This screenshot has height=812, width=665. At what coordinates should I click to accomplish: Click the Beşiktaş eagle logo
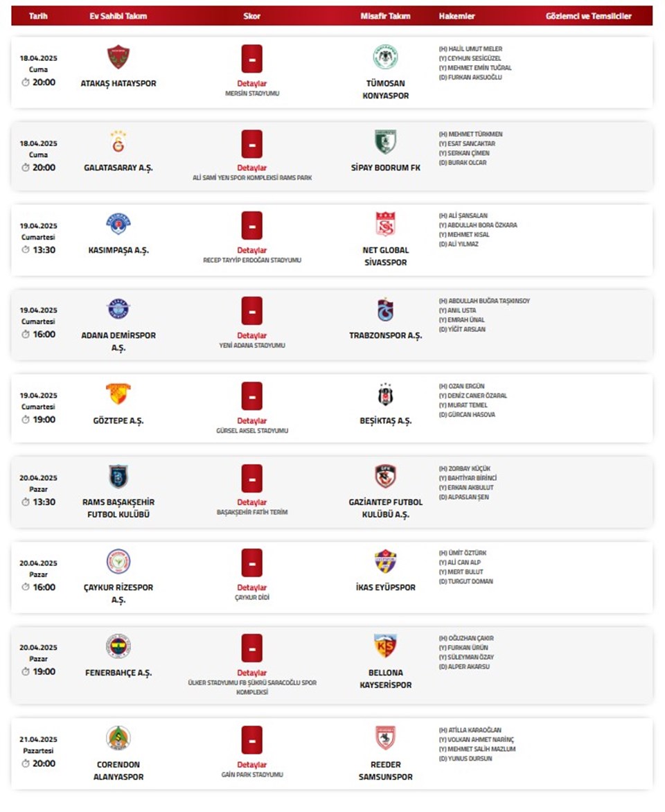coord(385,394)
